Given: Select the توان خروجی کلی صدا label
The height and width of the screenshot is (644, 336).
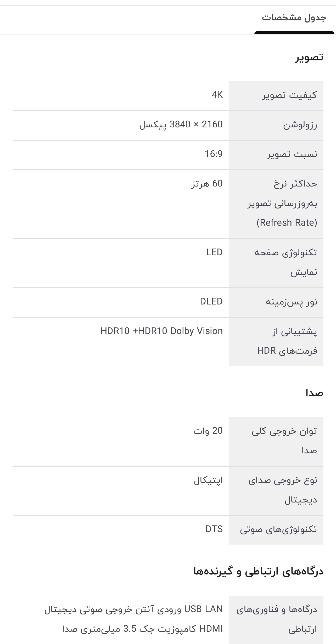Looking at the screenshot, I should pyautogui.click(x=284, y=440).
